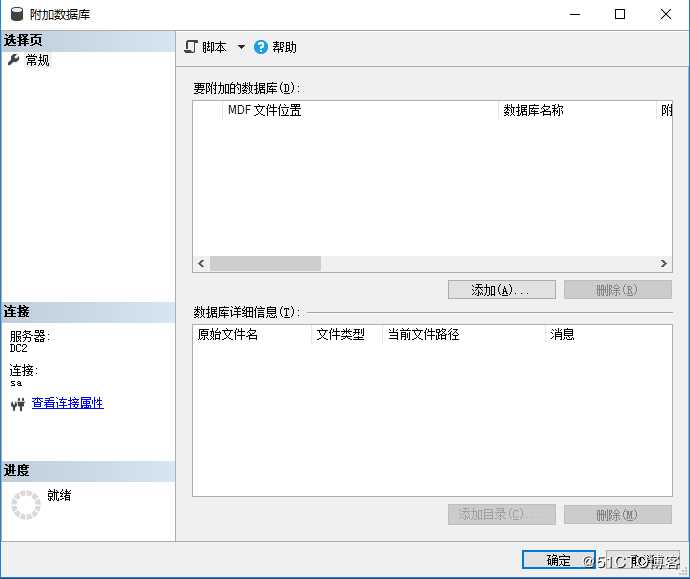The width and height of the screenshot is (690, 579).
Task: Click the 要附加的数据库(D) label
Action: coord(246,88)
